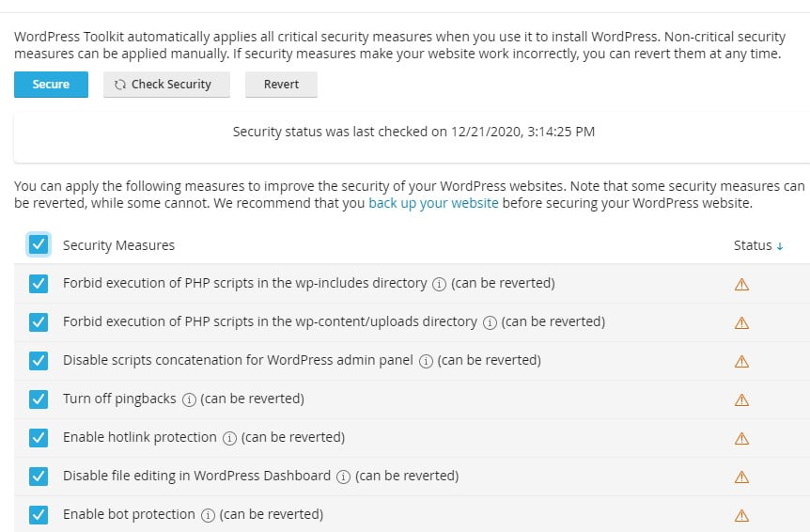Click the Revert button

(x=281, y=85)
